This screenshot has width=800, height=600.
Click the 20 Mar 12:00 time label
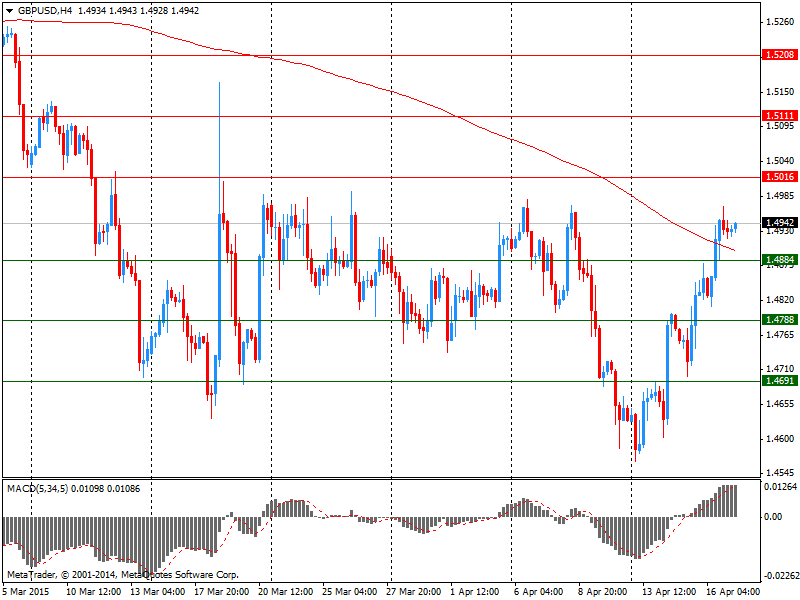pyautogui.click(x=286, y=592)
